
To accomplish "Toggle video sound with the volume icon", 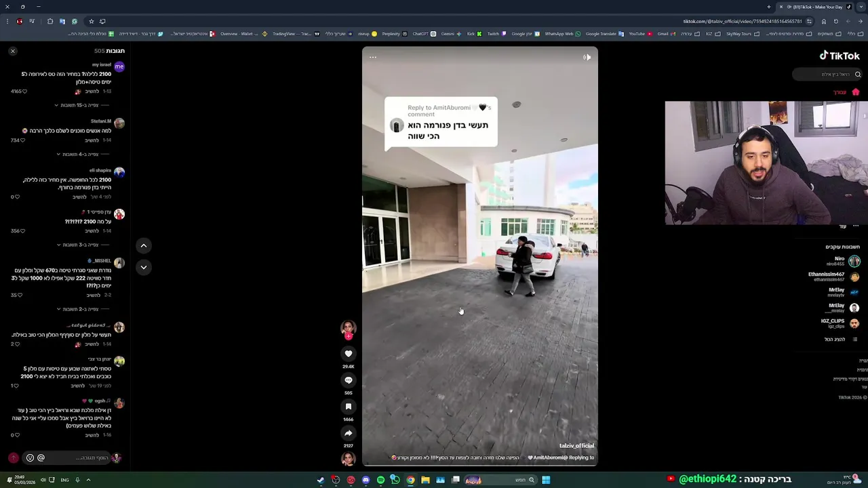I will 587,57.
